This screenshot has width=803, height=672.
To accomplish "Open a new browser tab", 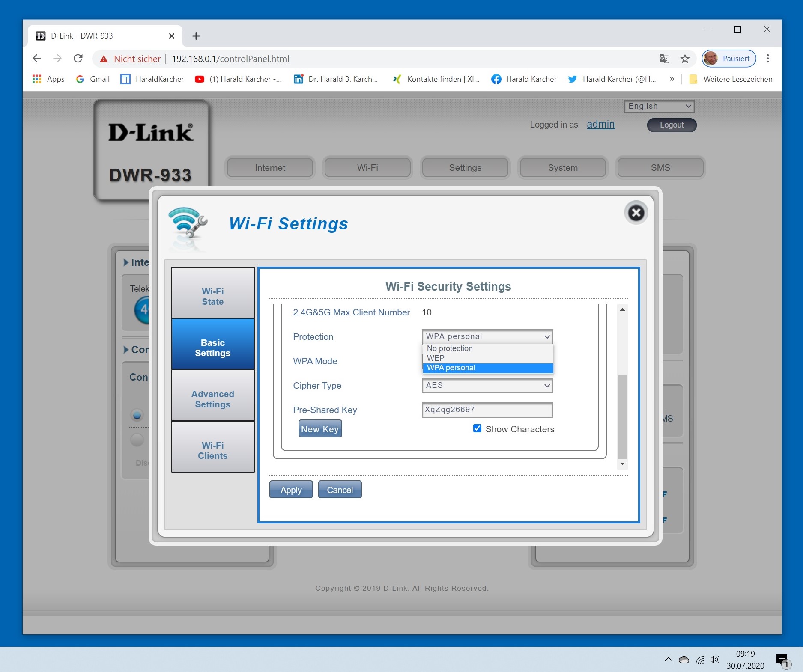I will [196, 36].
